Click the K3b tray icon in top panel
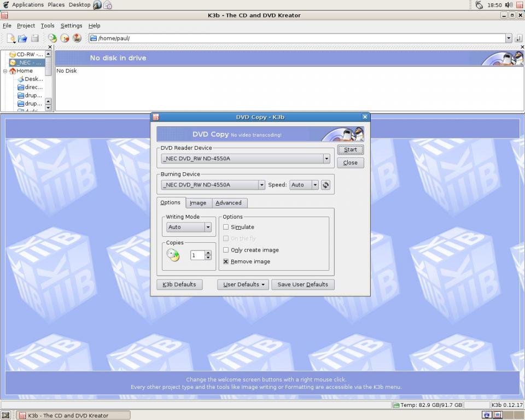 520,5
